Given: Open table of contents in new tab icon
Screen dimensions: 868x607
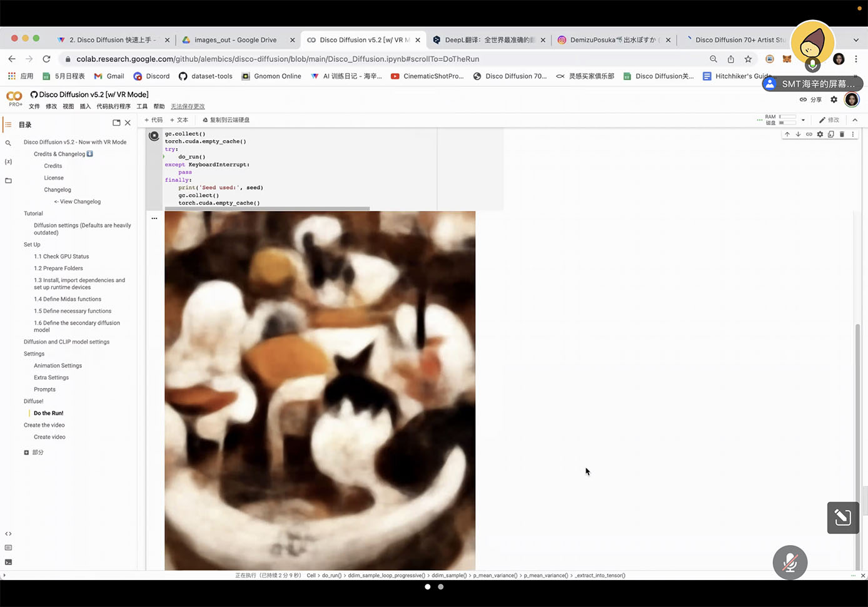Looking at the screenshot, I should coord(116,123).
